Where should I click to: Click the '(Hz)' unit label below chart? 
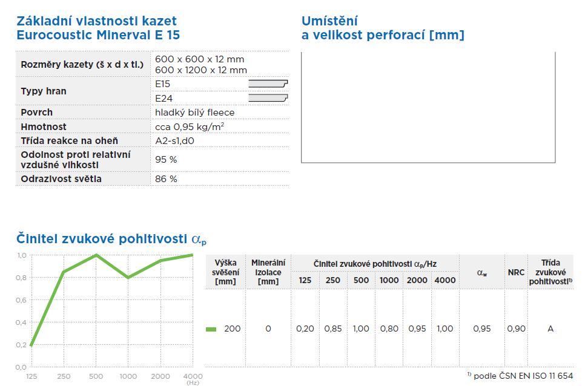(193, 383)
